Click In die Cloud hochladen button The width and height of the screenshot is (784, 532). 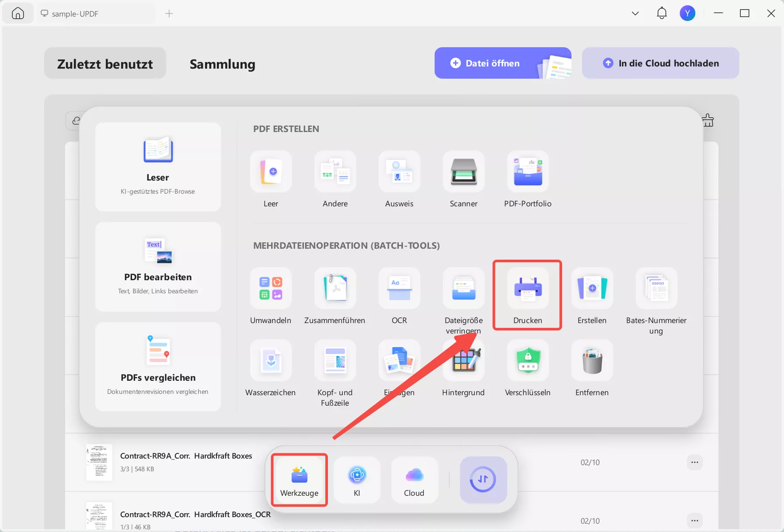660,63
